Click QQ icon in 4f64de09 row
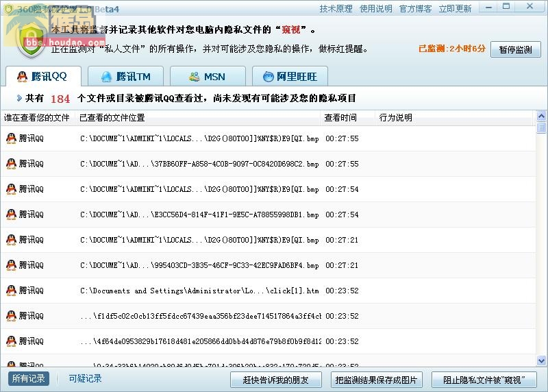Image resolution: width=548 pixels, height=392 pixels. pyautogui.click(x=11, y=341)
